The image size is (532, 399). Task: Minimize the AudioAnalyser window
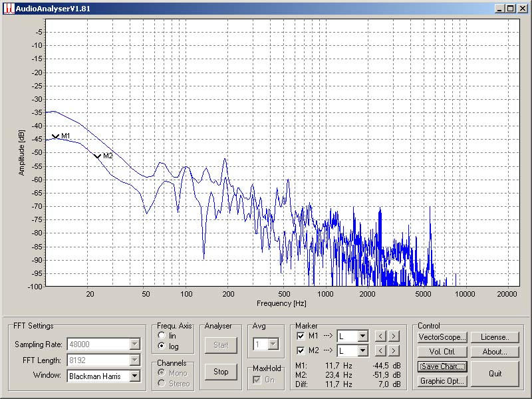coord(499,9)
